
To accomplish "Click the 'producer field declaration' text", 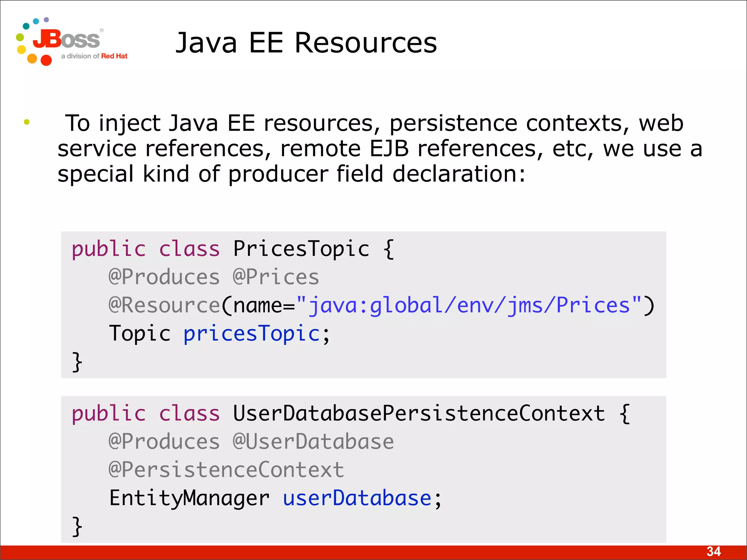I will [x=376, y=174].
